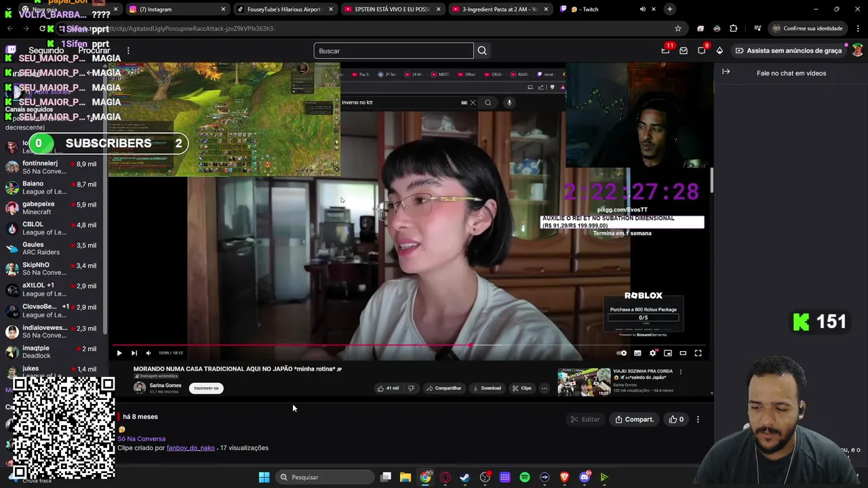Open indialovewes channel in sidebar
868x488 pixels.
coord(52,331)
